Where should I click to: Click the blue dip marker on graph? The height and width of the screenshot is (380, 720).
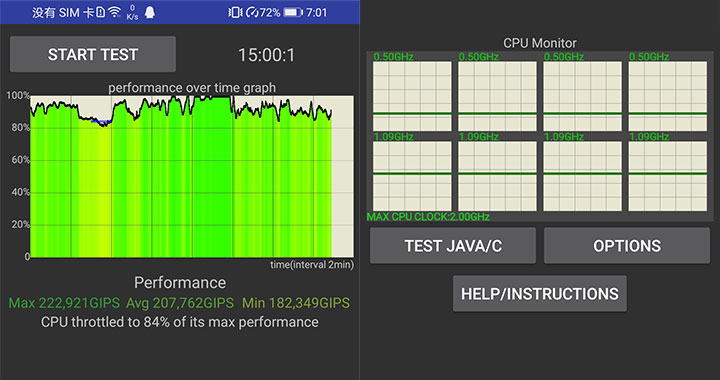point(101,122)
